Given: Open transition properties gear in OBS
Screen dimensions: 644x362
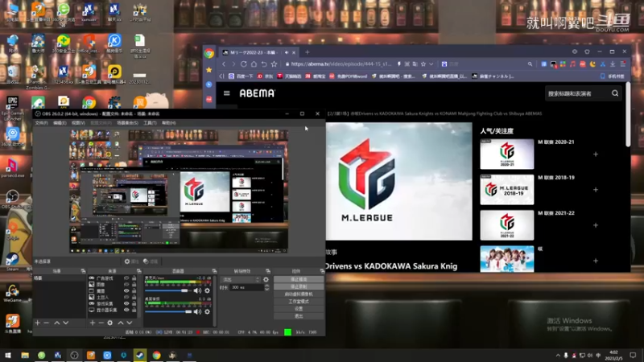Looking at the screenshot, I should (266, 279).
